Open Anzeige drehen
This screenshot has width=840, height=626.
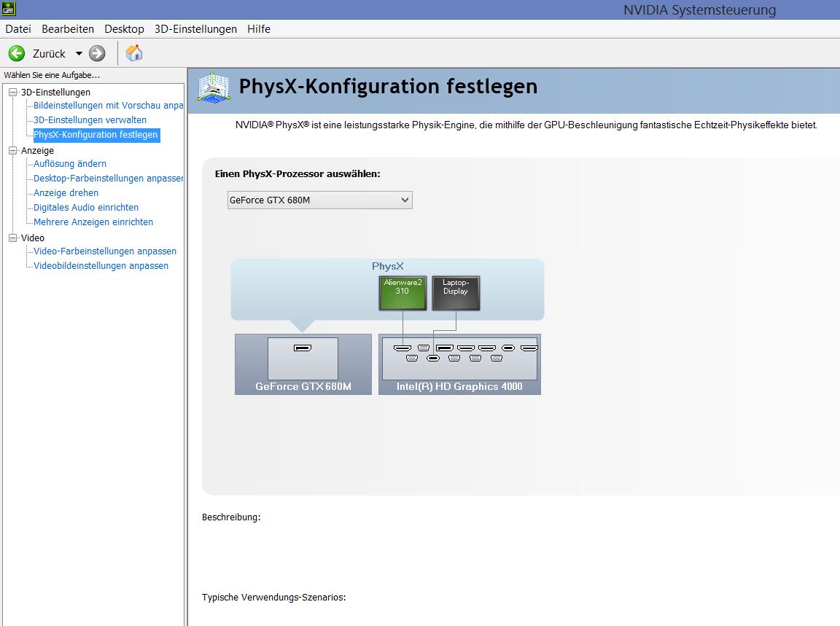click(x=66, y=193)
